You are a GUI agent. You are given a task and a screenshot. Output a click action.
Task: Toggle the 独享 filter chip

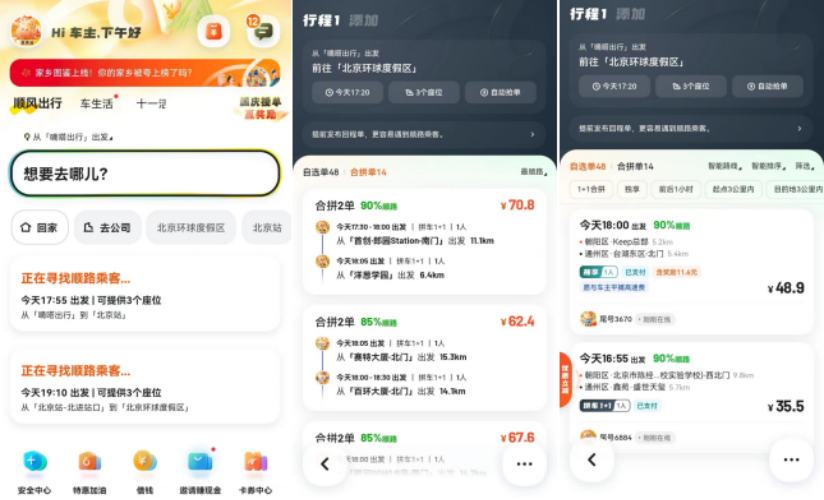[632, 189]
